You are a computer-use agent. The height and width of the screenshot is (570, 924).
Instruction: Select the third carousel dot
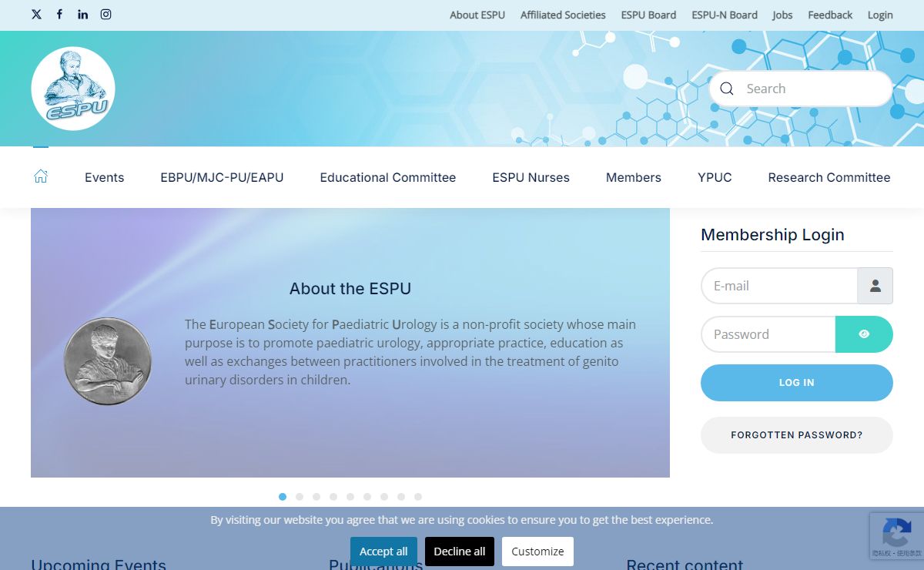pos(316,497)
